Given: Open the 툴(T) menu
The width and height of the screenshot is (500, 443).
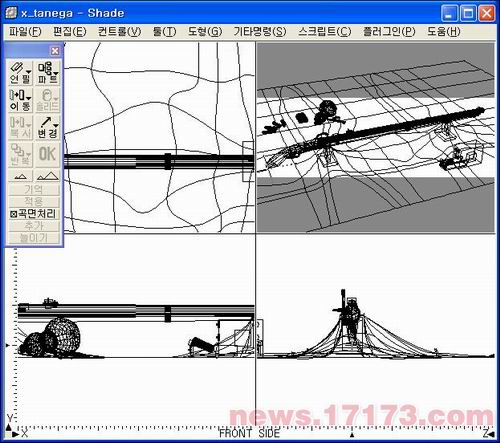Looking at the screenshot, I should click(x=164, y=32).
